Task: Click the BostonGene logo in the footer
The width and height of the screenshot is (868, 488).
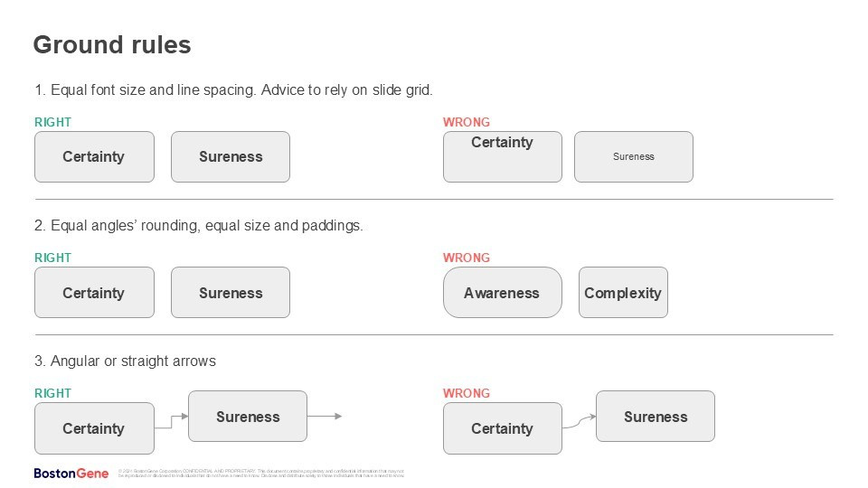Action: pos(71,473)
